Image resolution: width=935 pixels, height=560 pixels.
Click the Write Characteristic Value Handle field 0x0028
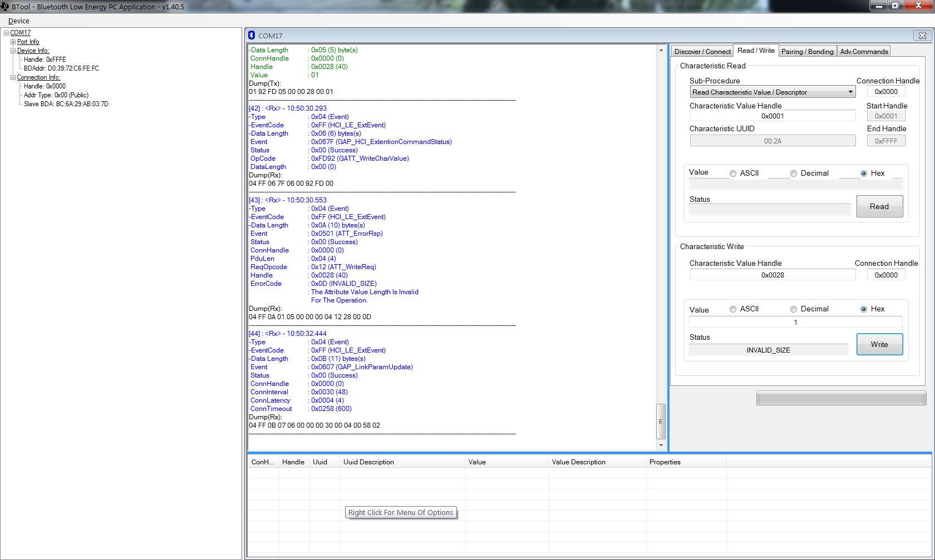tap(772, 275)
